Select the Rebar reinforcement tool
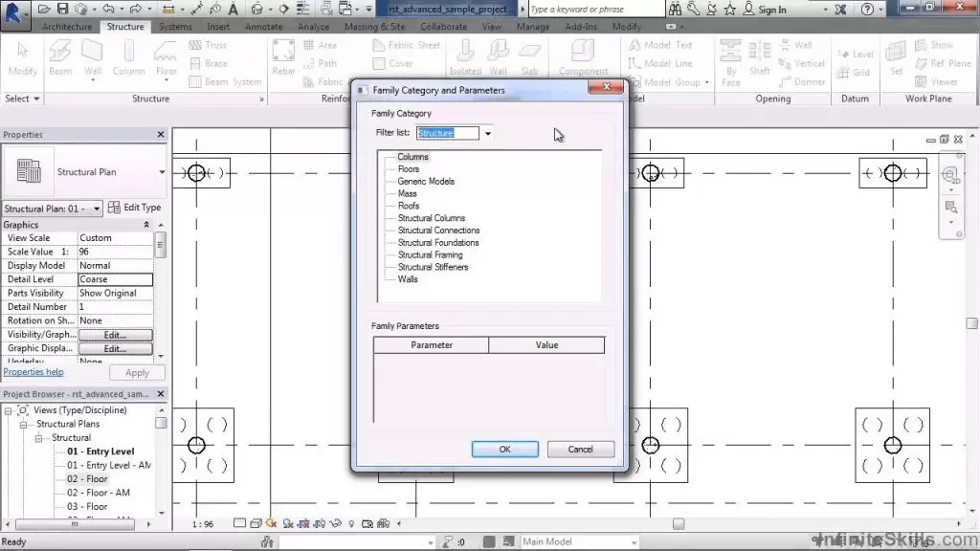Image resolution: width=980 pixels, height=551 pixels. [x=283, y=57]
